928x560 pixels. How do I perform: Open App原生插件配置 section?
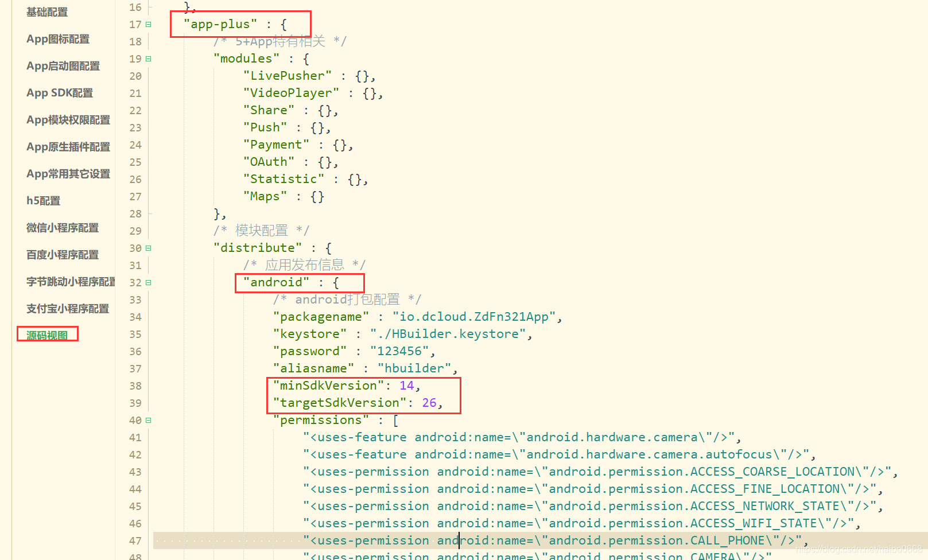tap(68, 147)
